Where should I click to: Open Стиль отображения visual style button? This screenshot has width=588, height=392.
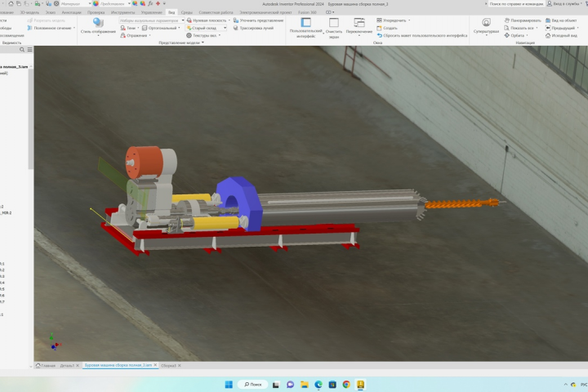98,26
